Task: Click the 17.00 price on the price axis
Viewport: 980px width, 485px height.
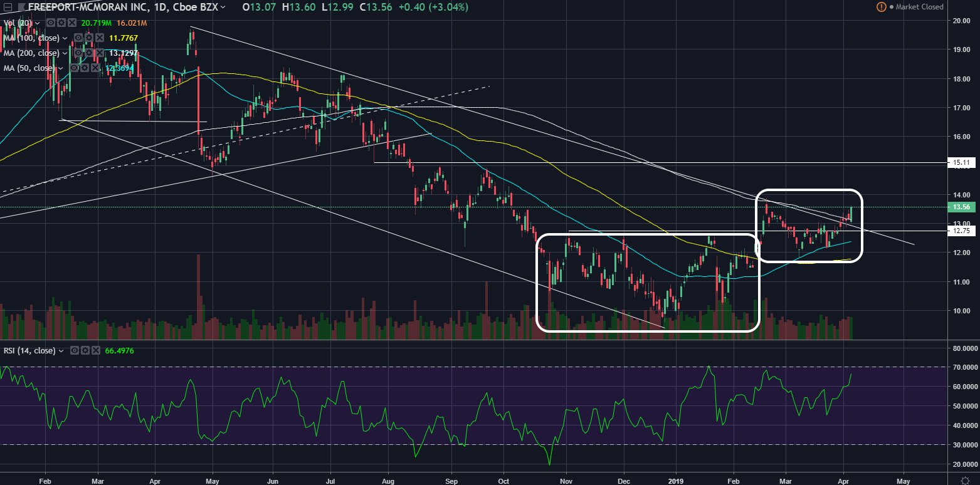Action: click(961, 108)
